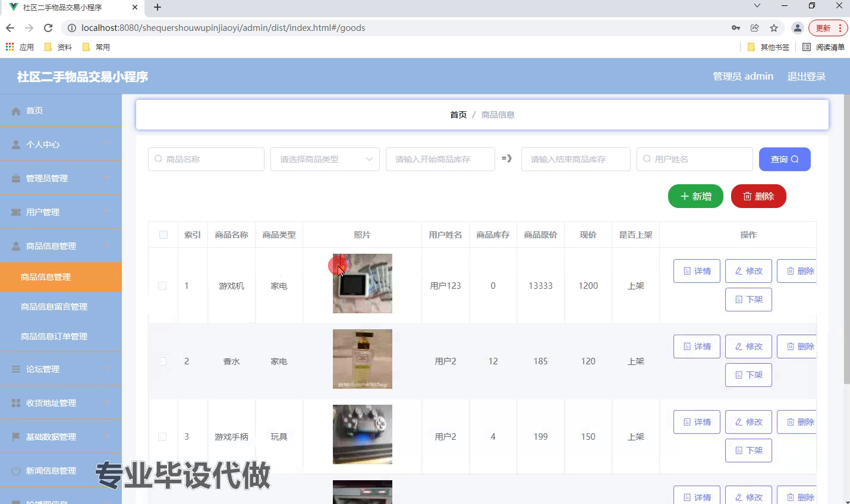Click the 请输入开始商品库存 field
The height and width of the screenshot is (504, 850).
point(440,159)
